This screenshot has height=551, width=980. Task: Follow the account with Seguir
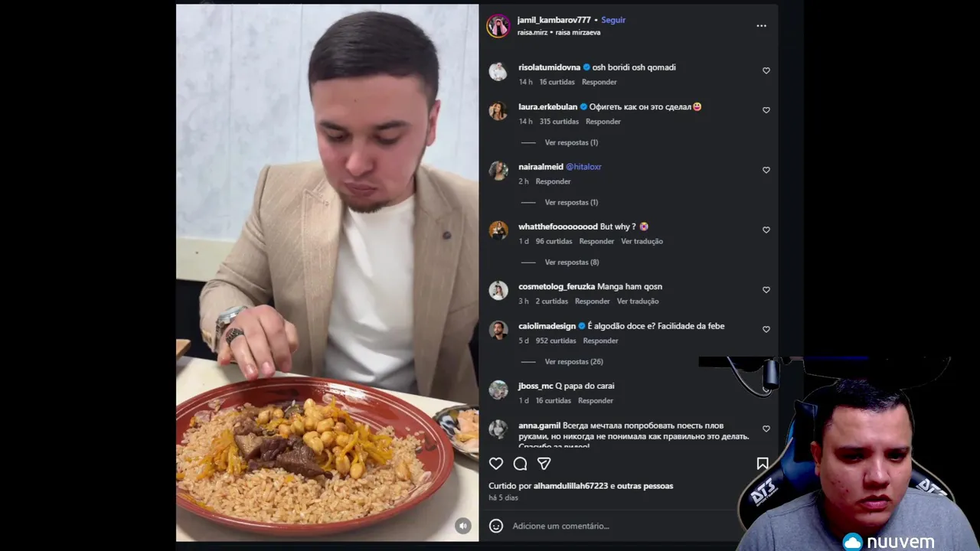613,20
